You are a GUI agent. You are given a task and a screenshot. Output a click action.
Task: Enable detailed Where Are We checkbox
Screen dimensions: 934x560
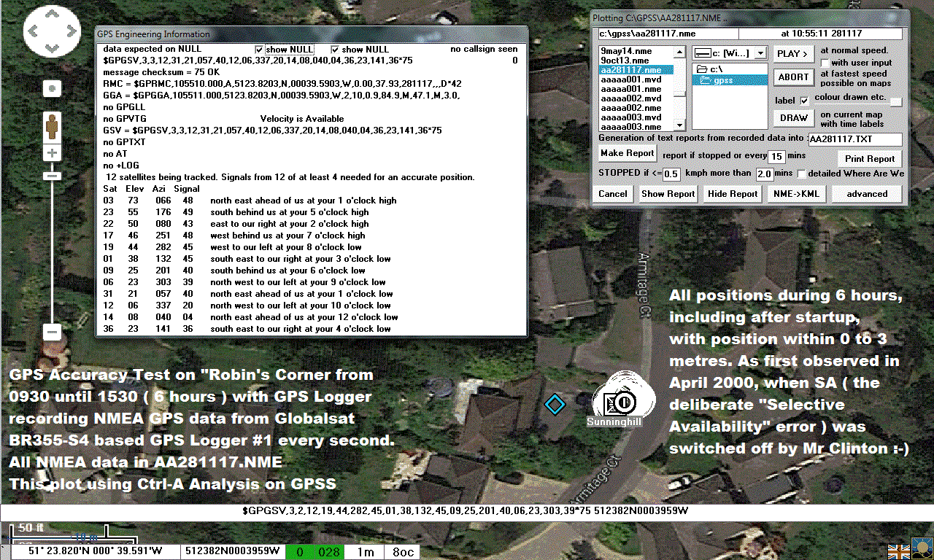(x=802, y=174)
